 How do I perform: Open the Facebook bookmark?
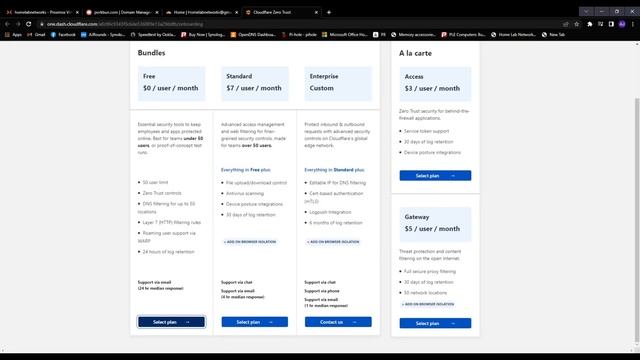tap(63, 35)
